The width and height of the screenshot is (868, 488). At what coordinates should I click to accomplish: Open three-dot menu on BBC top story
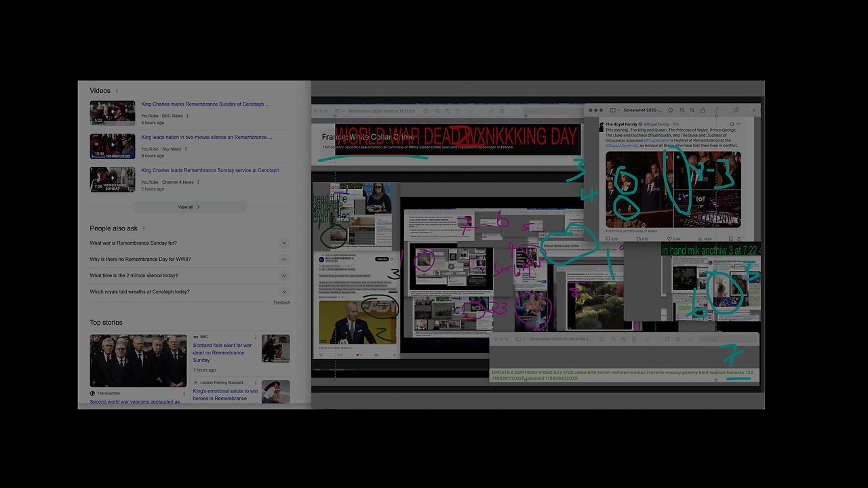(x=256, y=337)
